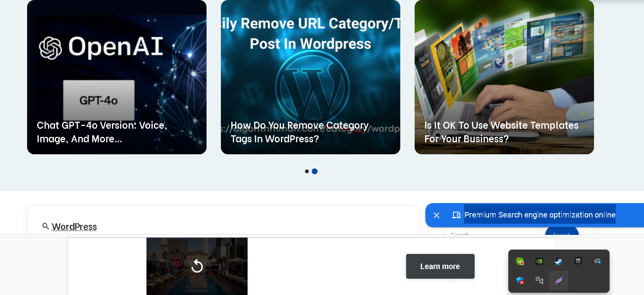Viewport: 644px width, 295px height.
Task: Open the Remove Category Tags WordPress card
Action: point(310,77)
